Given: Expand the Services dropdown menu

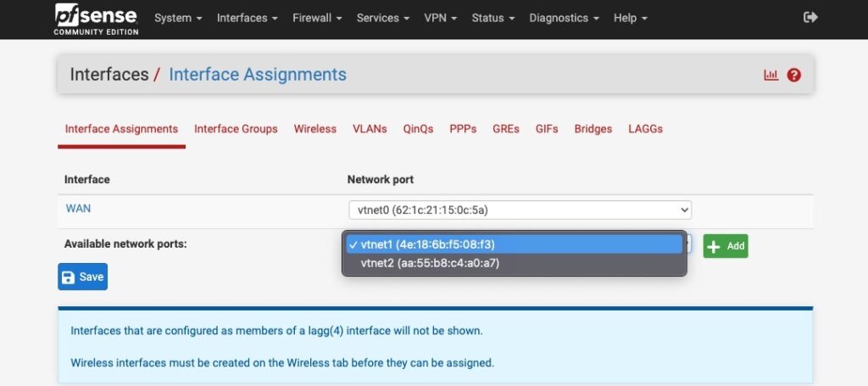Looking at the screenshot, I should pyautogui.click(x=383, y=19).
